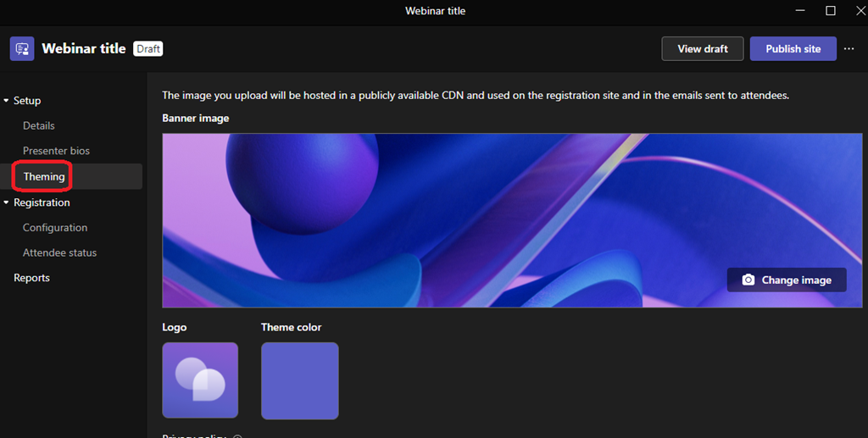
Task: Open the Presenter bios page
Action: pos(56,151)
